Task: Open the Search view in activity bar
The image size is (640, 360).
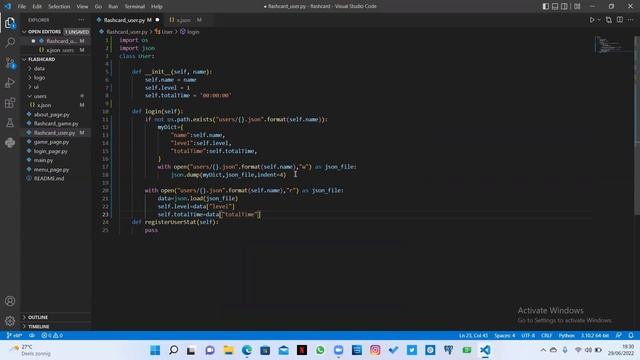Action: tap(10, 42)
